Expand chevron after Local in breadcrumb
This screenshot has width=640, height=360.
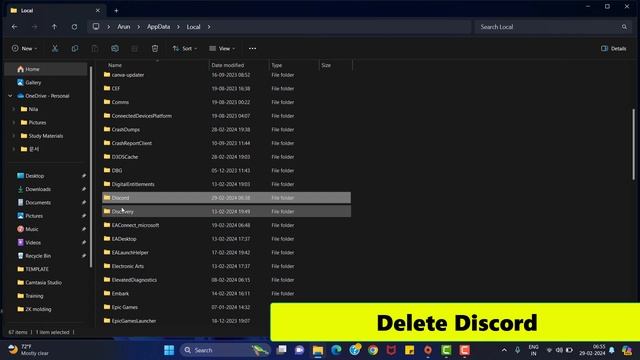coord(209,27)
